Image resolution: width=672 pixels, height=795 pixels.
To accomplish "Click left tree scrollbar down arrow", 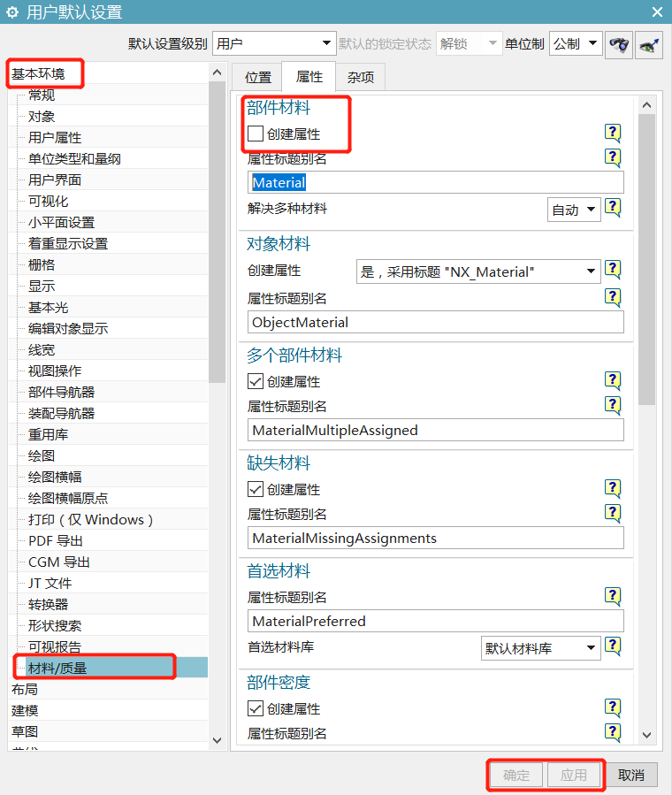I will tap(217, 740).
